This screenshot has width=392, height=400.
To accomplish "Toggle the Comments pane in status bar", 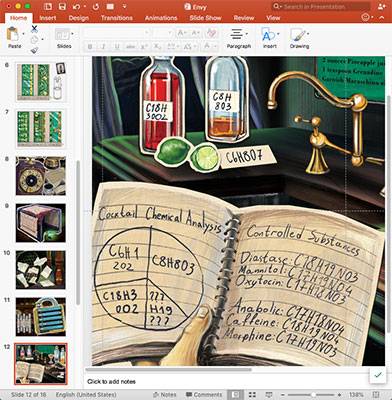I will click(x=204, y=395).
